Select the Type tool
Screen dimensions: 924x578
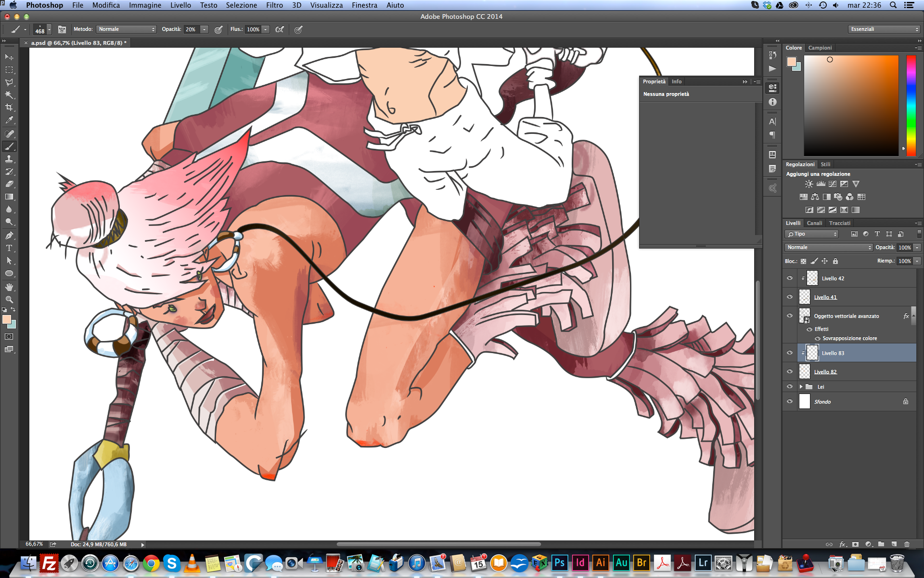[9, 248]
